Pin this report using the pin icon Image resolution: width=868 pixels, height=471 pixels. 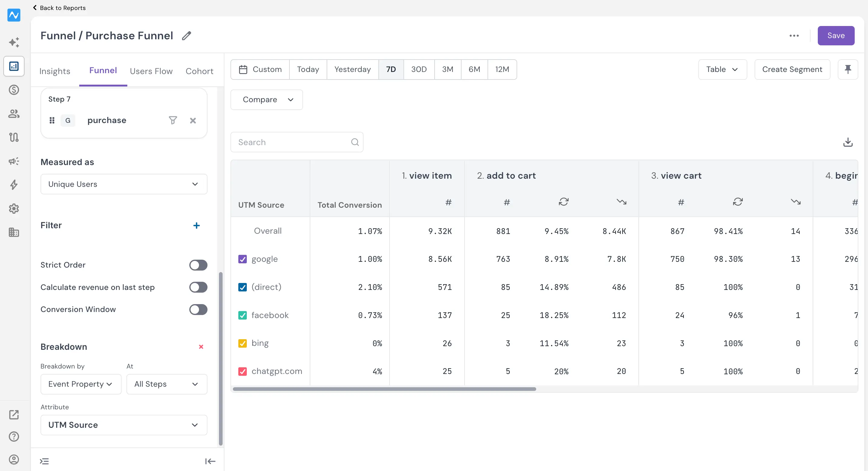pos(848,70)
